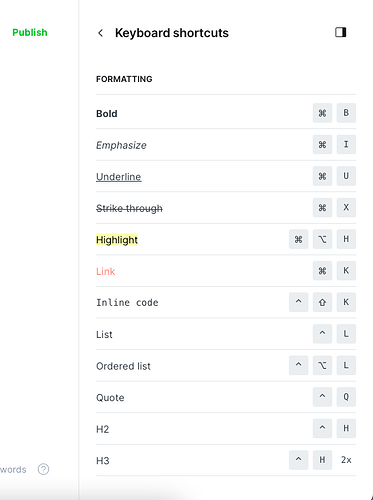Click the K key icon in Link row
The width and height of the screenshot is (373, 500).
[x=346, y=271]
